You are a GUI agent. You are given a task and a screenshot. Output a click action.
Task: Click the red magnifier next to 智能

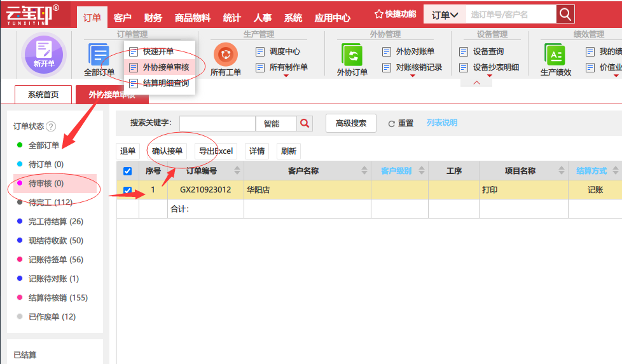coord(305,123)
